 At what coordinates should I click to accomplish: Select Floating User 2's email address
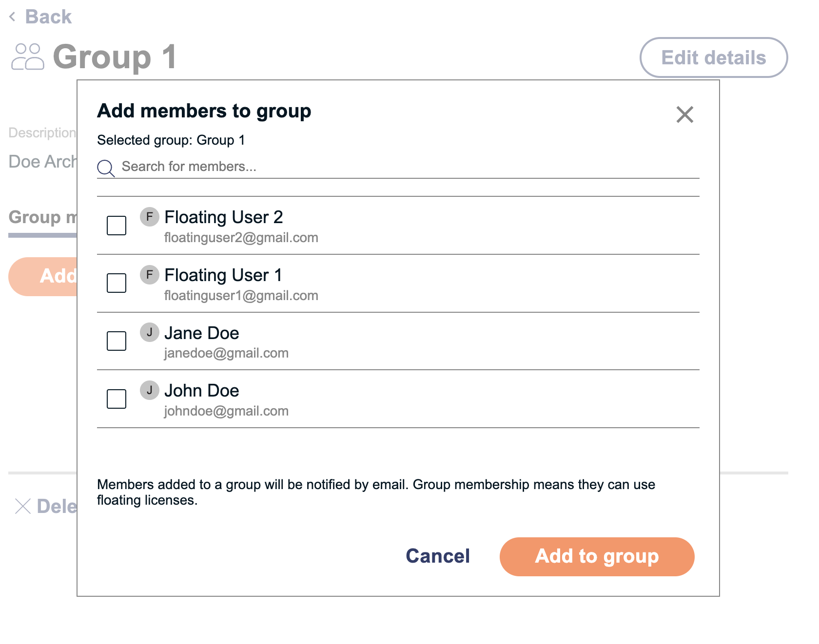coord(241,237)
